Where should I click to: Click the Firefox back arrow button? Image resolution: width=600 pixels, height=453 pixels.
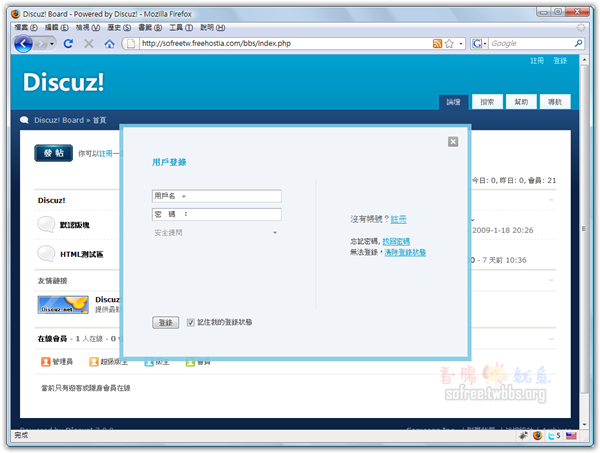click(22, 45)
